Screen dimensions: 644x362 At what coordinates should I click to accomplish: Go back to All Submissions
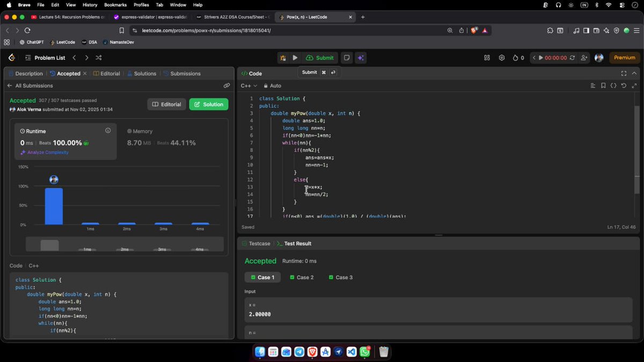click(x=30, y=86)
